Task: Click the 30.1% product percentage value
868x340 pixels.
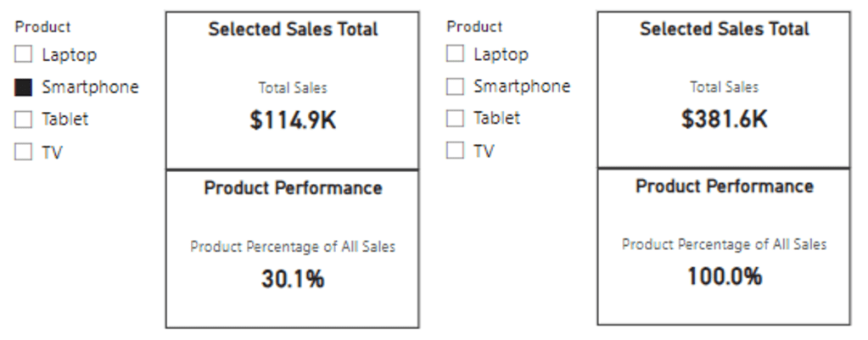Action: coord(293,279)
